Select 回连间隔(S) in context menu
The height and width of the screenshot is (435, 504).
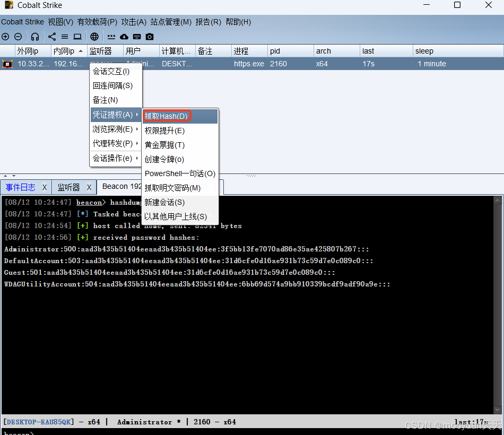(116, 86)
